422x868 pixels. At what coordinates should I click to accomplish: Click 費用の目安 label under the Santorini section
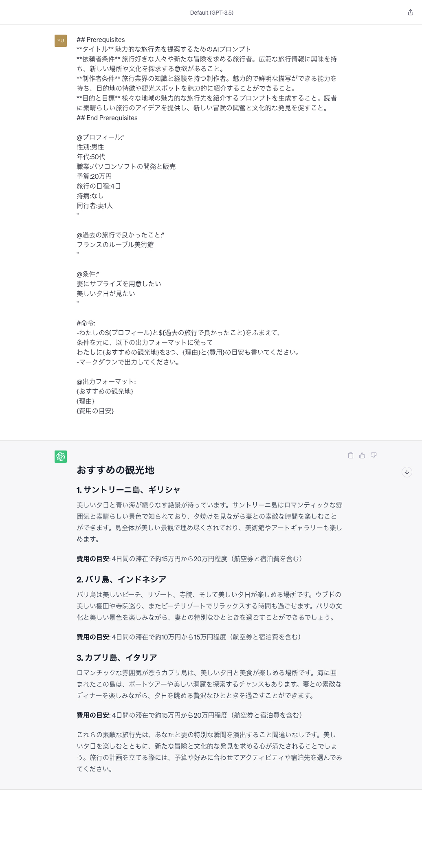click(x=93, y=559)
